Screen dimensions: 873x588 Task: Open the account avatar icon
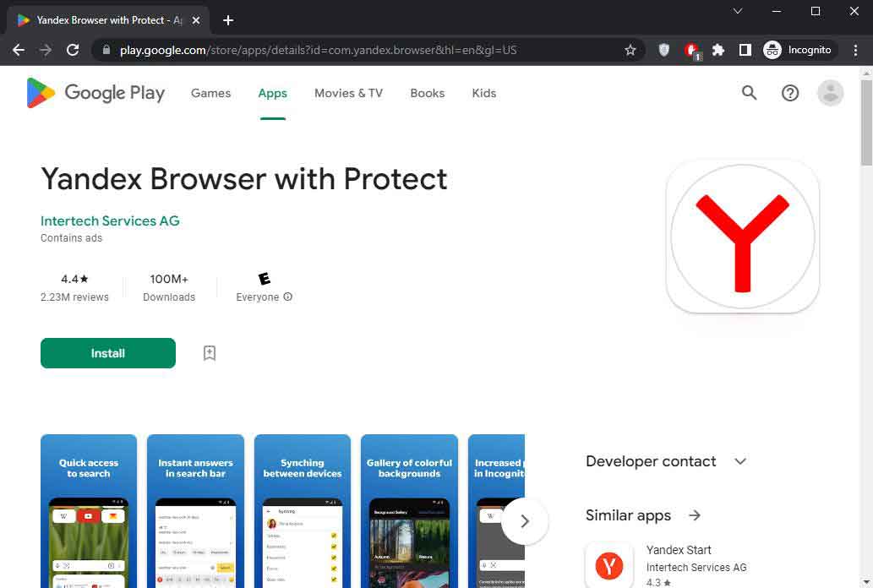pos(830,93)
